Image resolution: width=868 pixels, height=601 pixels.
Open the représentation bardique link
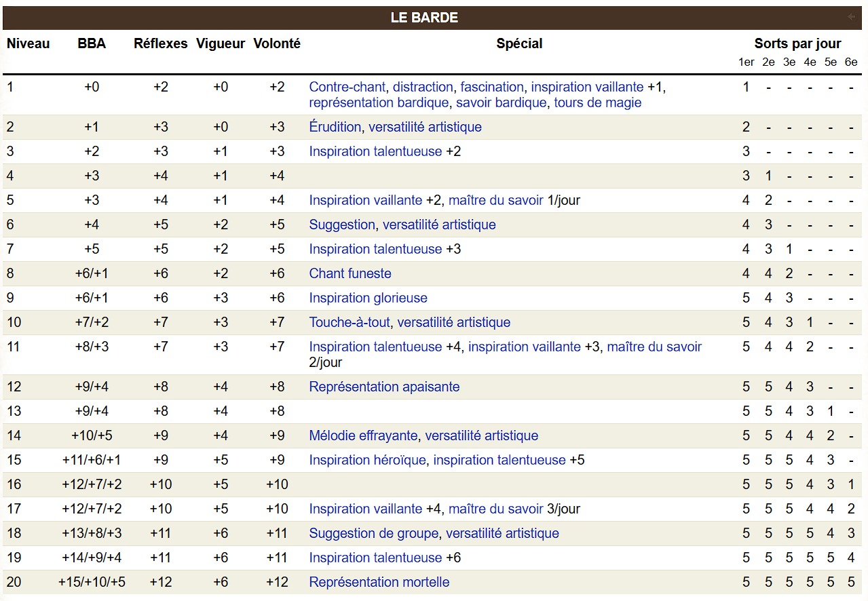379,103
